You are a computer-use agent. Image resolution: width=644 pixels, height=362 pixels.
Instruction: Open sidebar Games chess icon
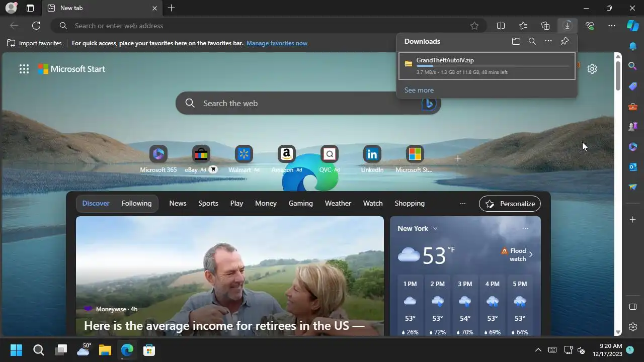(633, 126)
